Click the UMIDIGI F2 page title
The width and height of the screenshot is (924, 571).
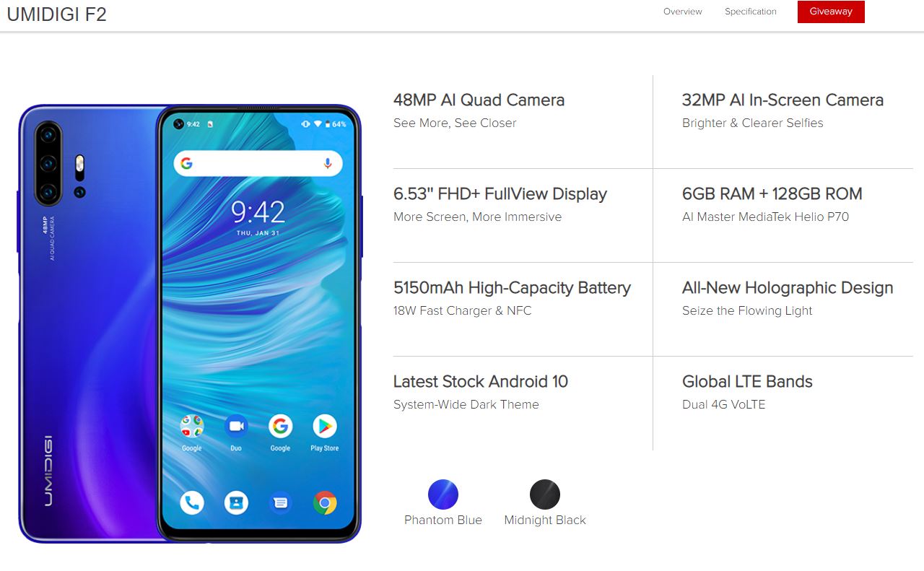(x=57, y=14)
